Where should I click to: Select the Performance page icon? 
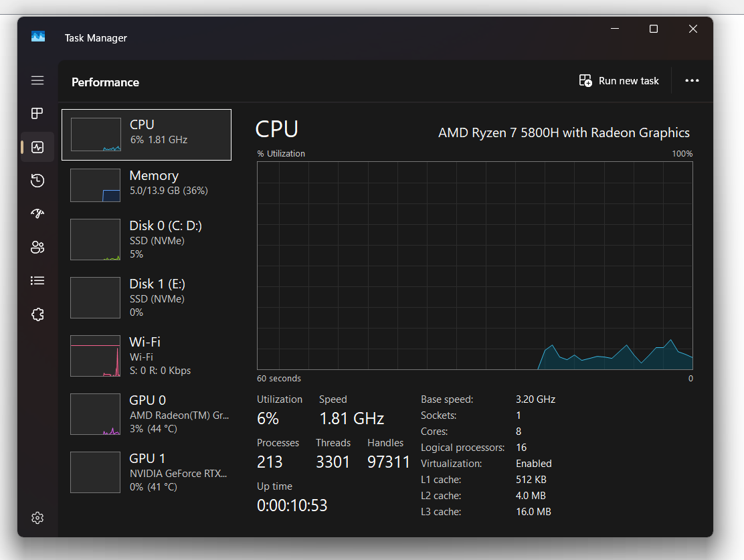[x=37, y=147]
